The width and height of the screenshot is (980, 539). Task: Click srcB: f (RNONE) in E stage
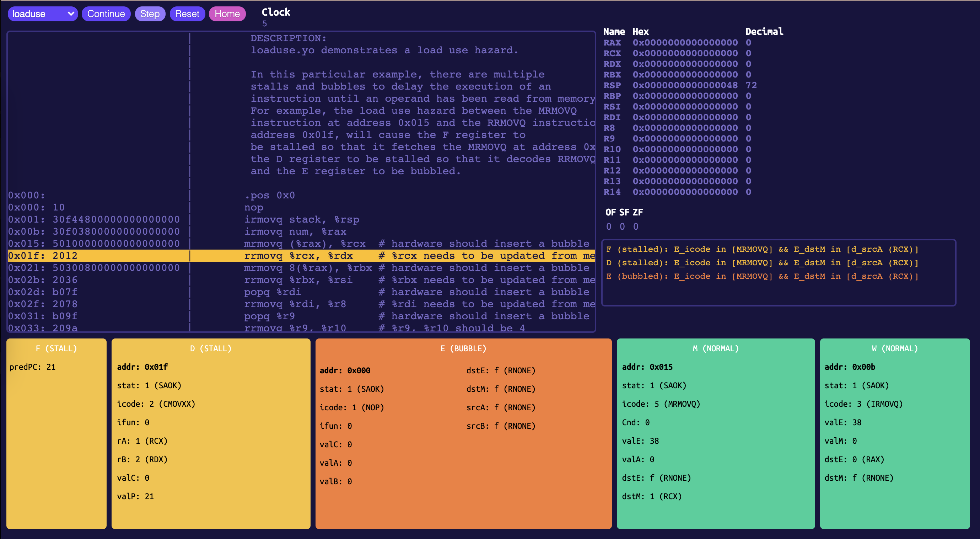(501, 426)
